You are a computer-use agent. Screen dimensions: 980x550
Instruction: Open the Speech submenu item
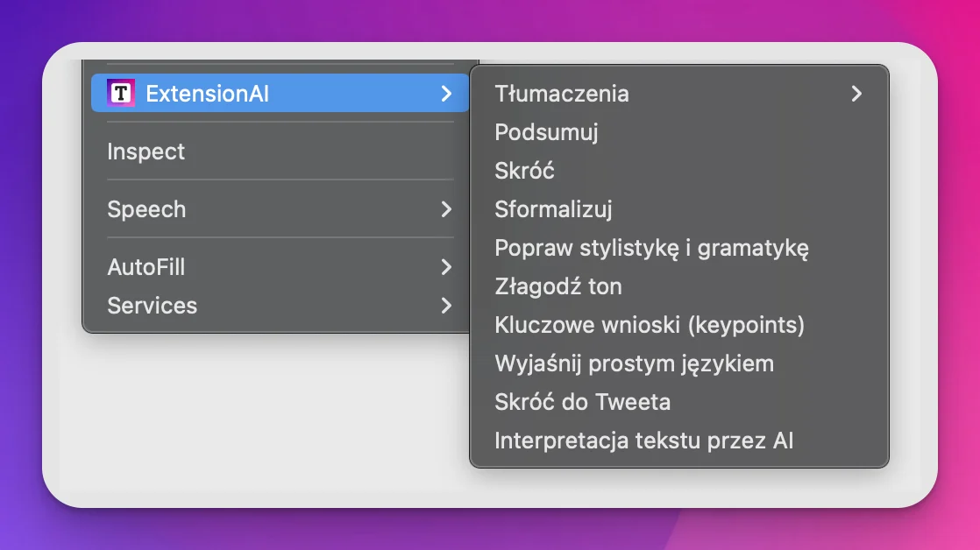pos(147,209)
